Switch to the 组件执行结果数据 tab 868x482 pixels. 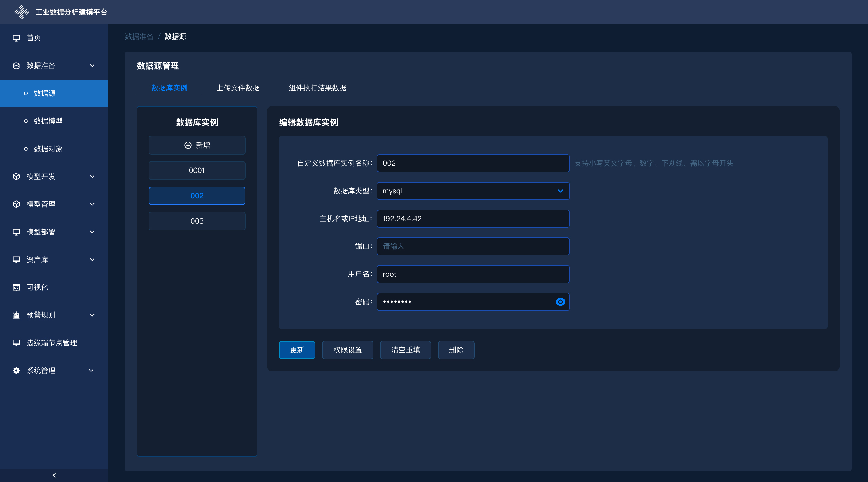tap(317, 88)
